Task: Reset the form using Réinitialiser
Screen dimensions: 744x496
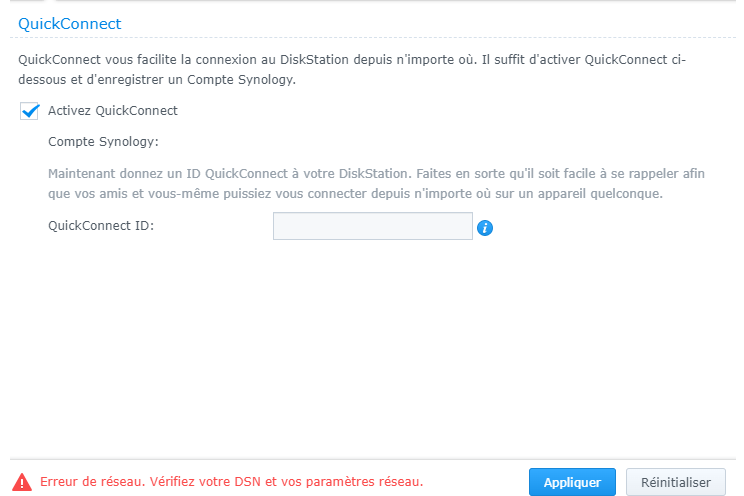Action: (x=676, y=482)
